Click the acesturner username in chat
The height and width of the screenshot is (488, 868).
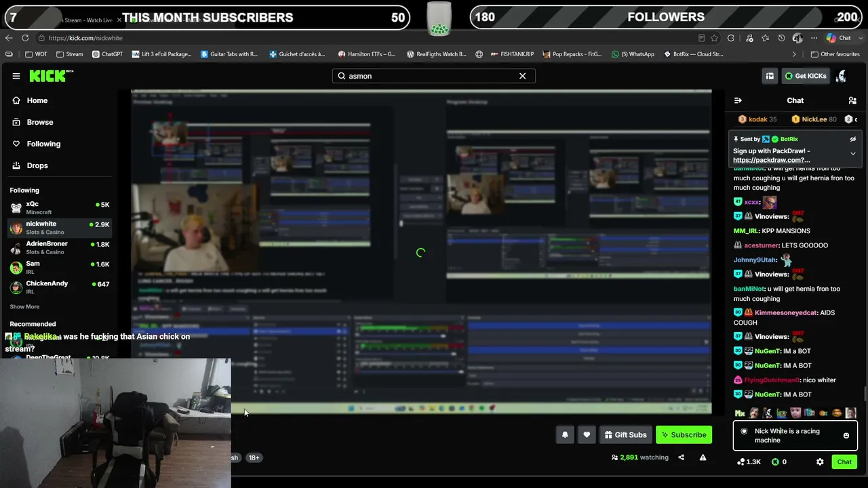[x=760, y=245]
